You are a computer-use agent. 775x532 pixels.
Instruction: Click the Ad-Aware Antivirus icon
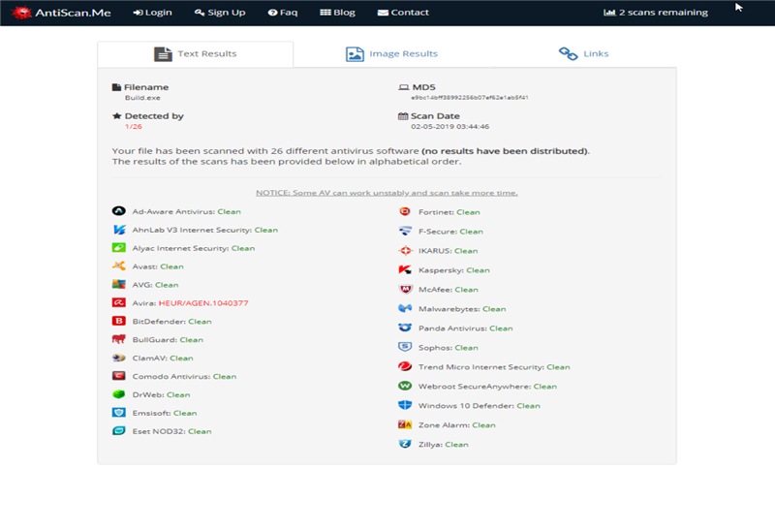[x=118, y=211]
